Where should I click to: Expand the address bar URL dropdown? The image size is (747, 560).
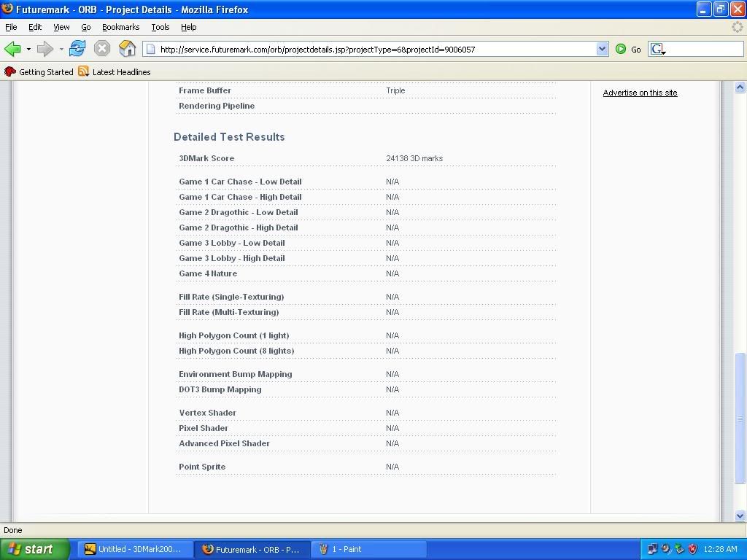tap(602, 49)
